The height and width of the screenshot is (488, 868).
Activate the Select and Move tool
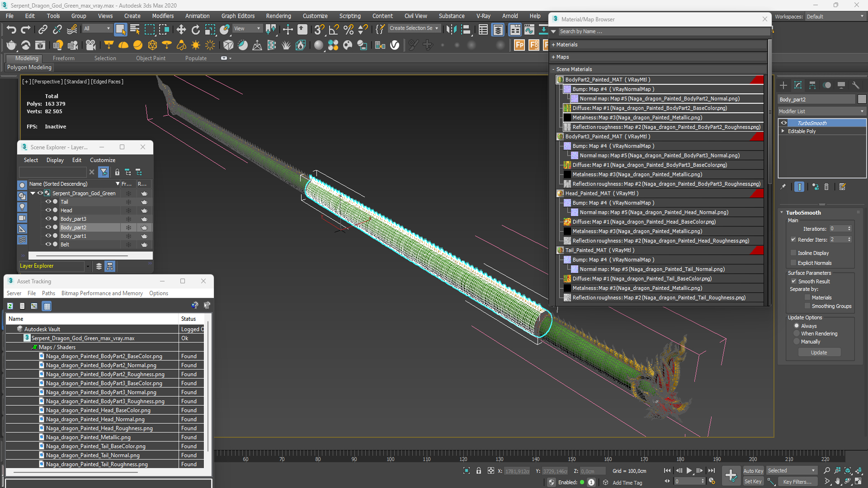pos(181,30)
